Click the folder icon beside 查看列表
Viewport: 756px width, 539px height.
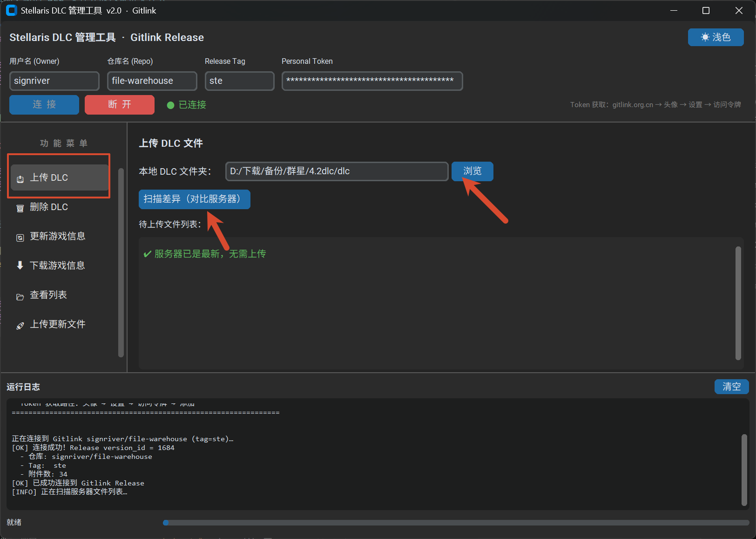(20, 297)
